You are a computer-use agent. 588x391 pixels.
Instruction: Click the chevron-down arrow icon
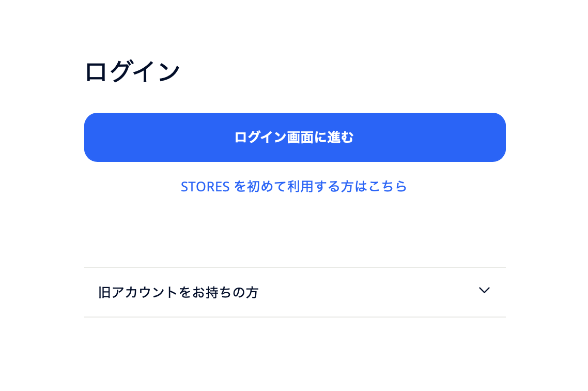(484, 291)
